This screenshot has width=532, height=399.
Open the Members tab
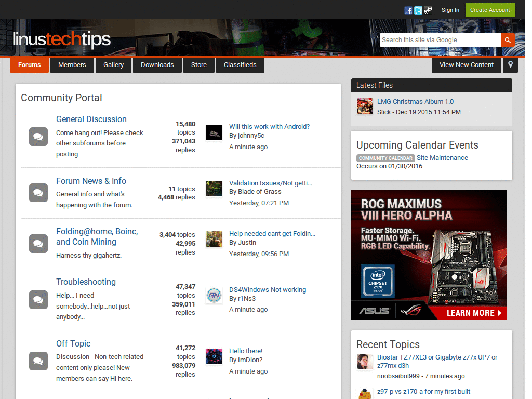(72, 65)
